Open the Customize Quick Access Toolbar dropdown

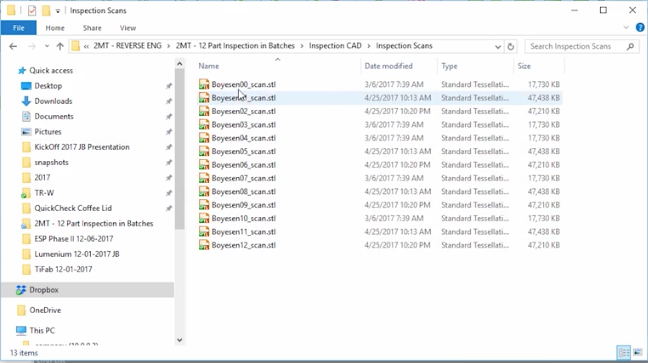[x=58, y=11]
